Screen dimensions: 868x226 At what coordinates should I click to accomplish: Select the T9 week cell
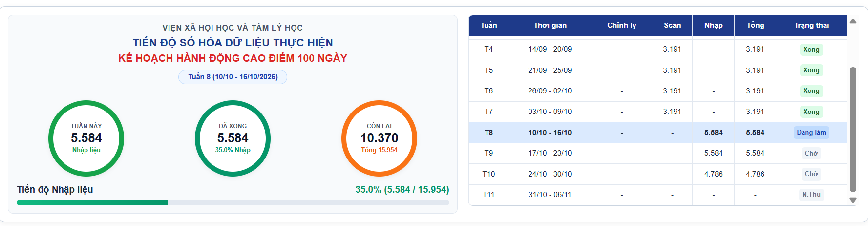[488, 153]
